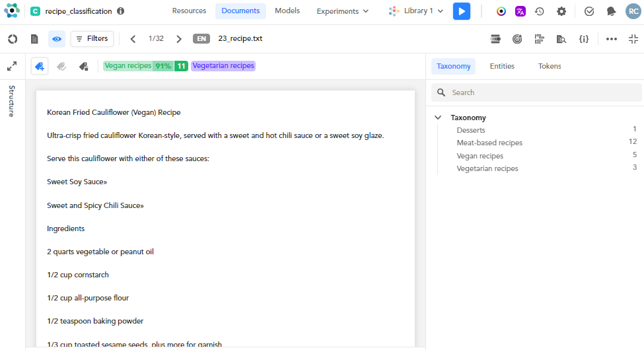This screenshot has height=350, width=644.
Task: Toggle fullscreen with the expand arrows icon
Action: 12,66
